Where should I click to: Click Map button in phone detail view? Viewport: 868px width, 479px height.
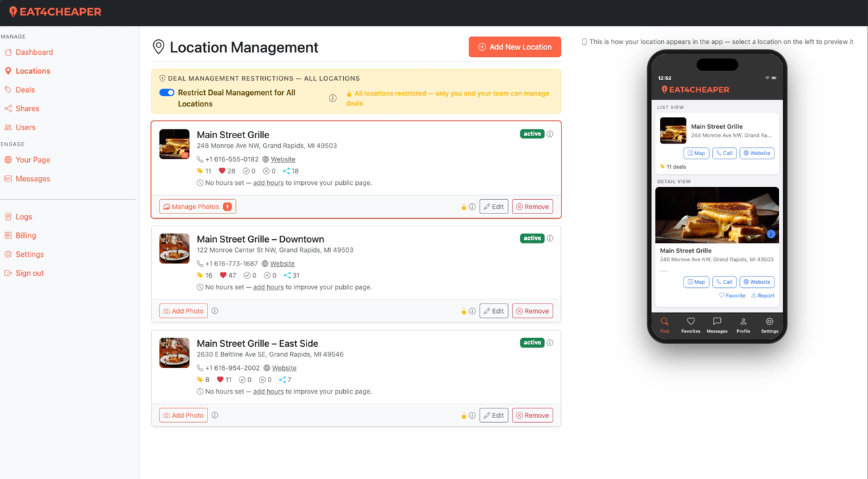pos(696,282)
